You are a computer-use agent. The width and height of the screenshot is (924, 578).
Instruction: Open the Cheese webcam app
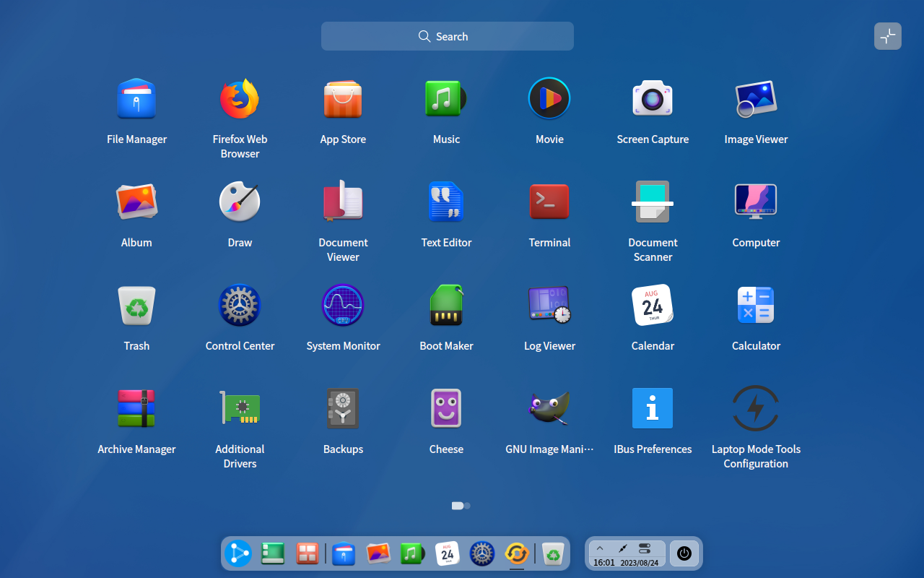tap(446, 408)
